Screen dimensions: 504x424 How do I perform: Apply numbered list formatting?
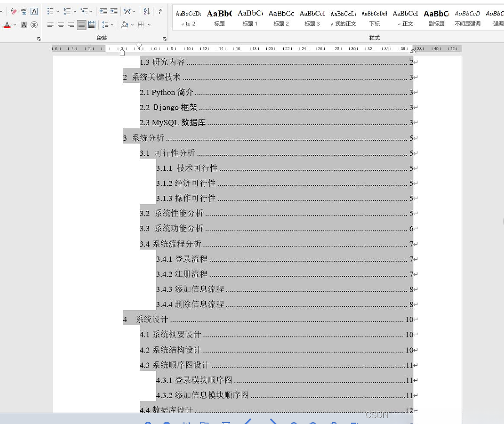point(67,10)
